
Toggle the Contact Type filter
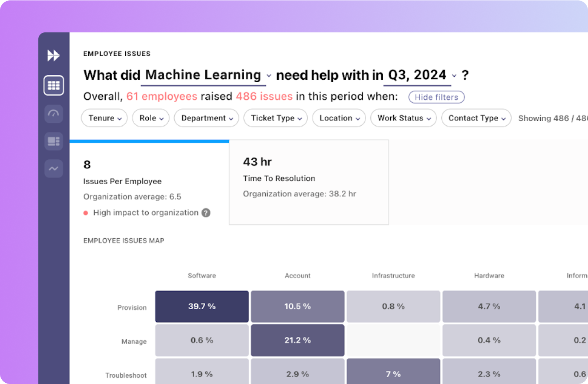(x=476, y=118)
